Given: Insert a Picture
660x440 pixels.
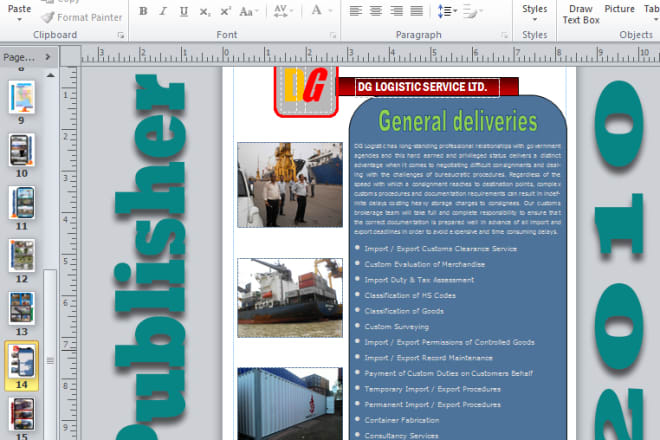Looking at the screenshot, I should (619, 9).
